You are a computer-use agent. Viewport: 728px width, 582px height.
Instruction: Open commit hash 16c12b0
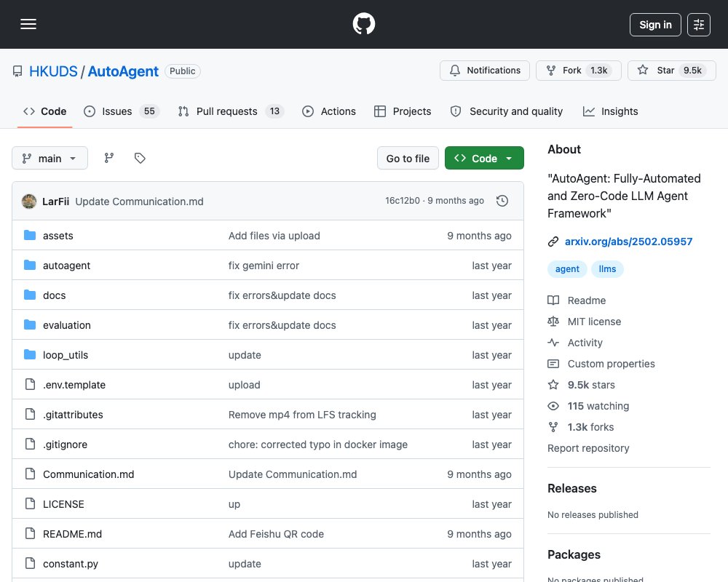click(x=402, y=201)
